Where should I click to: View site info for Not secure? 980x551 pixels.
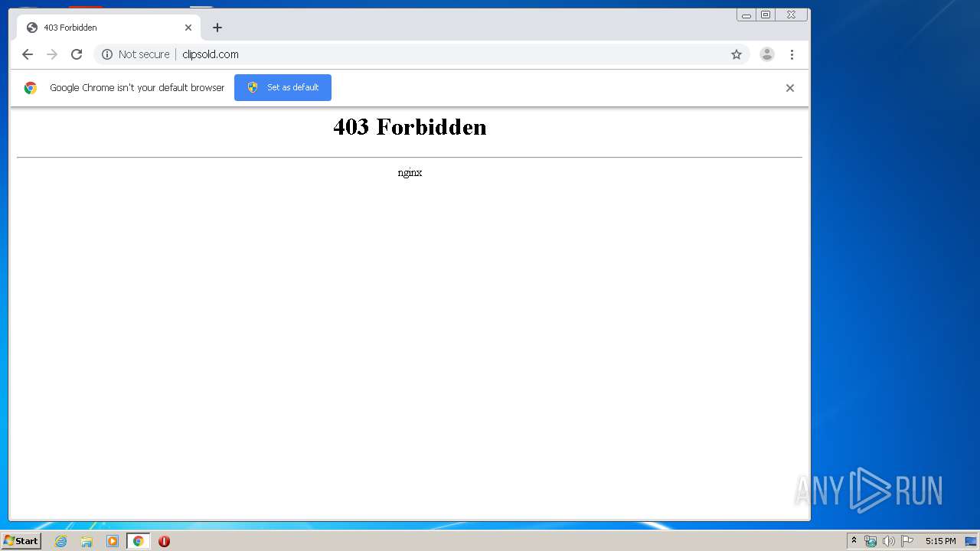[136, 54]
